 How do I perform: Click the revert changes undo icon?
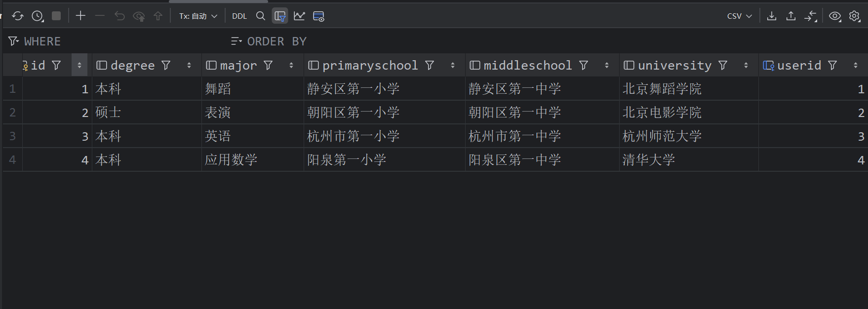tap(119, 16)
